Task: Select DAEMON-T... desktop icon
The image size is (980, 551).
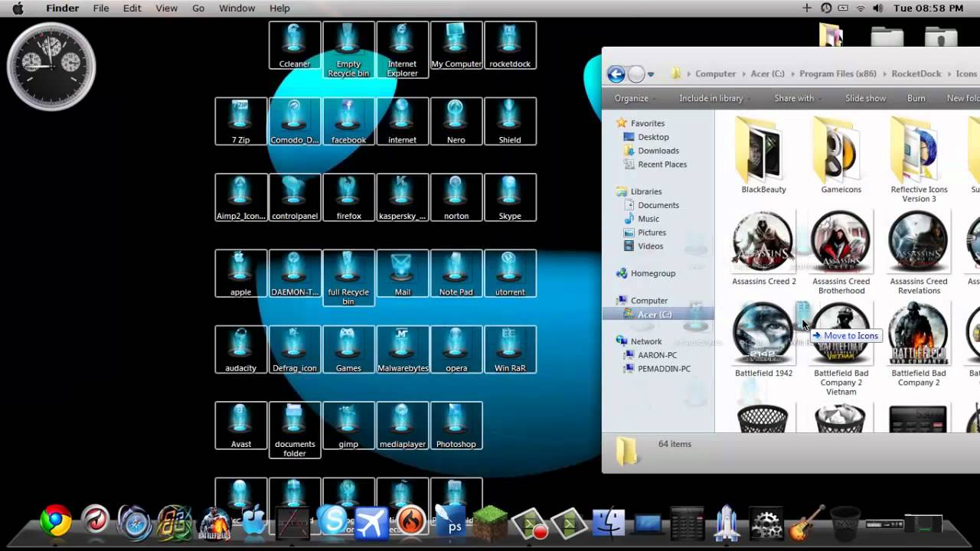Action: click(295, 273)
